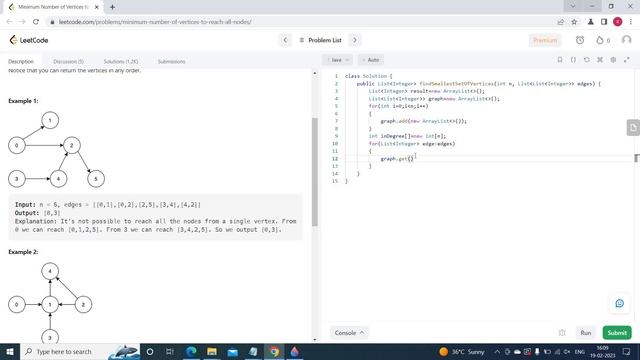Click the bookmark icon in editor toolbar
Viewport: 640px width, 360px height.
pos(560,60)
